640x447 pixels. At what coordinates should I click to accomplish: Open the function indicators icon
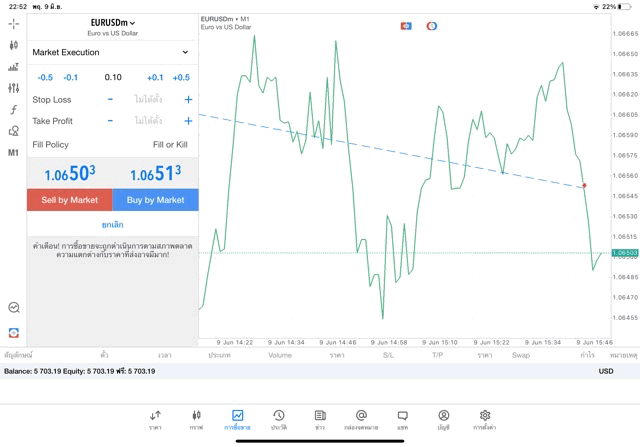tap(13, 109)
